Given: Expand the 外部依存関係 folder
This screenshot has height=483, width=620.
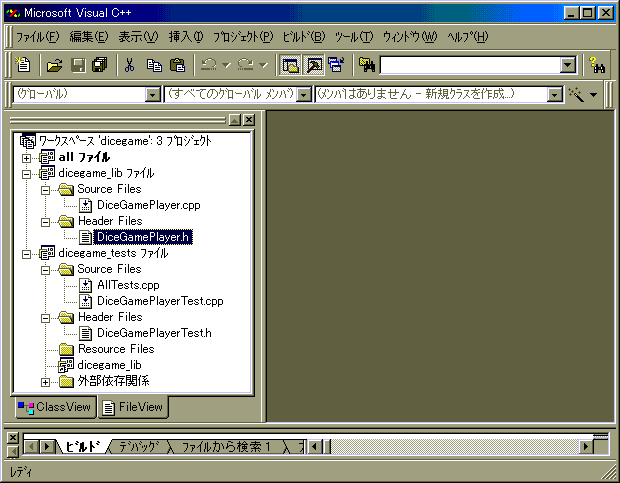Looking at the screenshot, I should [45, 382].
